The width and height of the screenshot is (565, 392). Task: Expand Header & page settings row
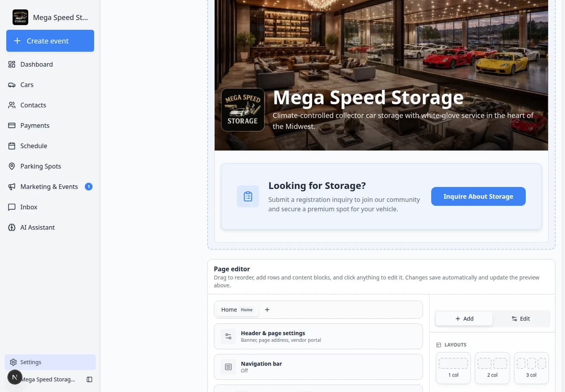click(x=318, y=336)
